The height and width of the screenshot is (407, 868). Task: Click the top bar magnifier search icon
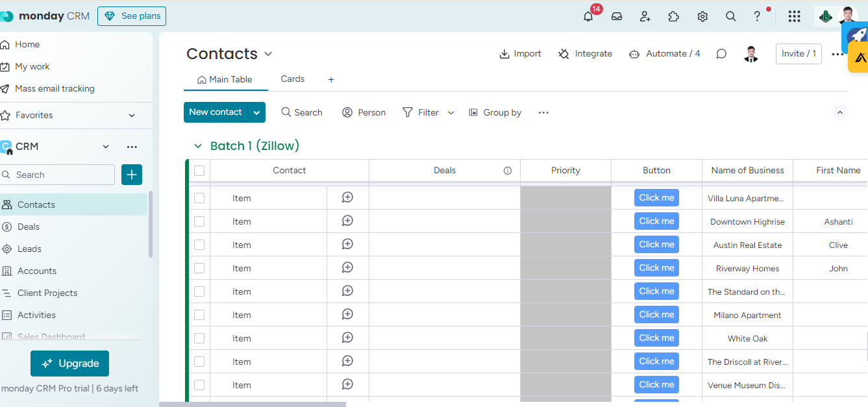[x=731, y=17]
